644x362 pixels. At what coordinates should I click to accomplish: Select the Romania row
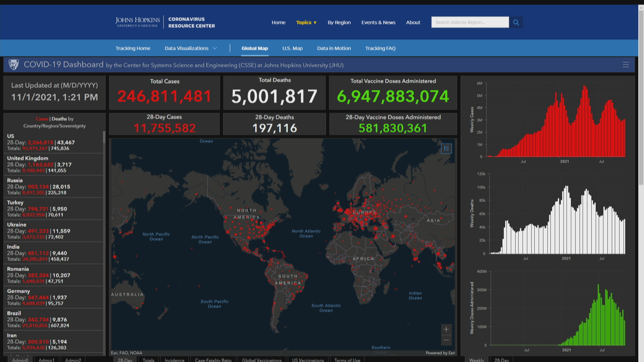coord(53,275)
